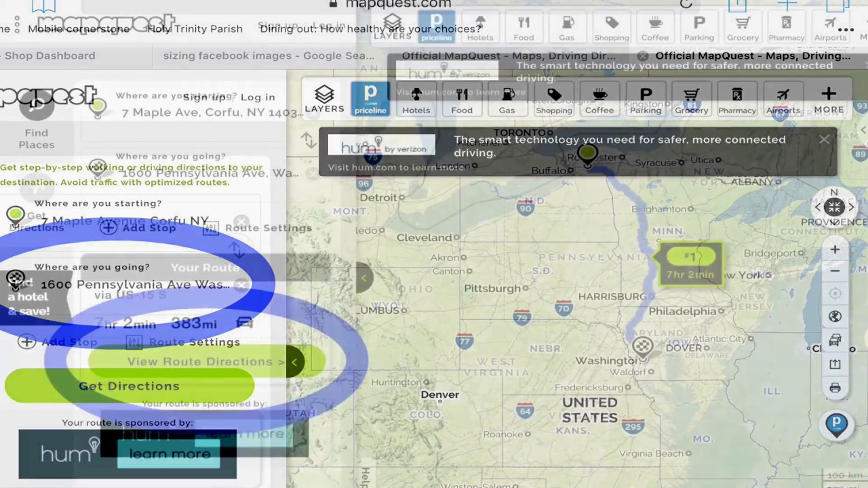Zoom out with the minus map control
868x488 pixels.
pyautogui.click(x=835, y=270)
